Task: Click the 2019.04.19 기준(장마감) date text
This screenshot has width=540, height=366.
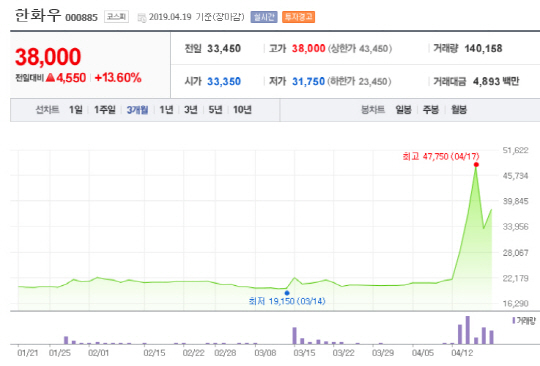Action: pos(197,17)
